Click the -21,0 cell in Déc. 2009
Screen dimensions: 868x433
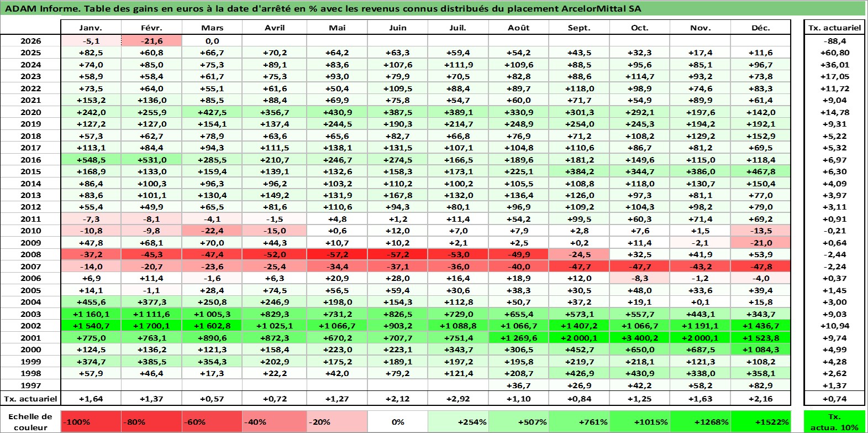click(761, 243)
